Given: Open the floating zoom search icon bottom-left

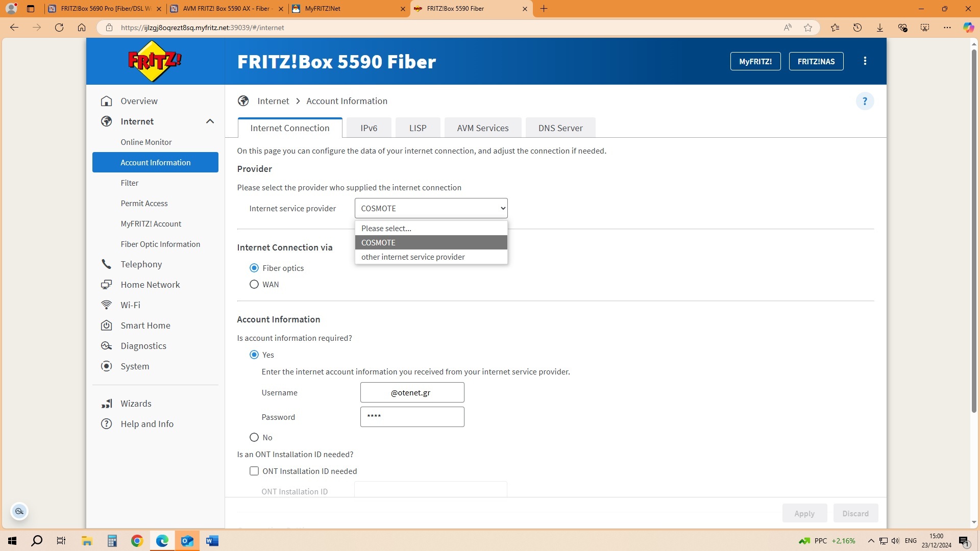Looking at the screenshot, I should (x=19, y=511).
